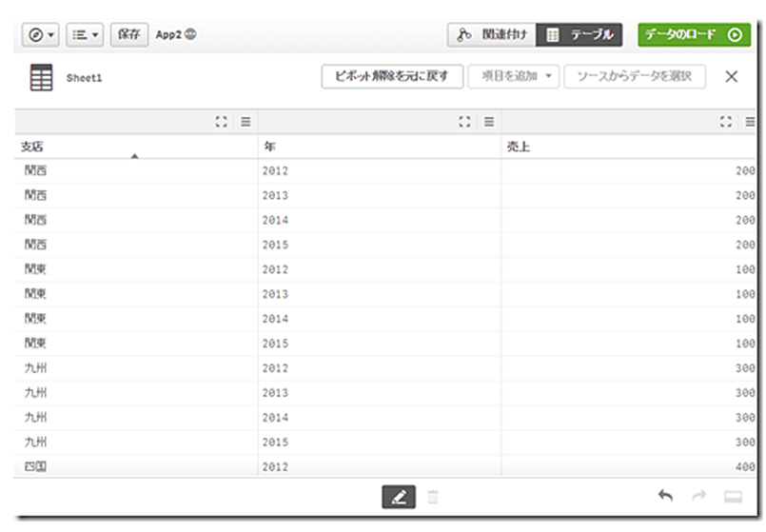Click the trash delete icon
Screen dimensions: 766x532
tap(433, 498)
